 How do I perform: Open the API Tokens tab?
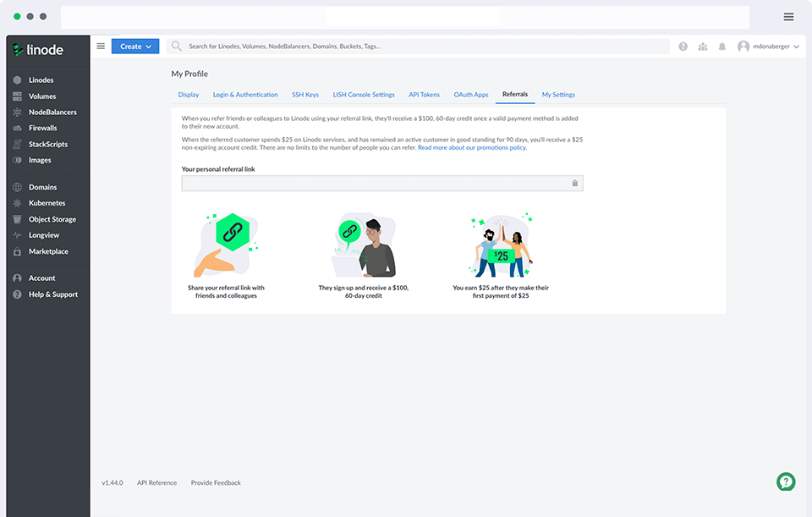coord(424,95)
